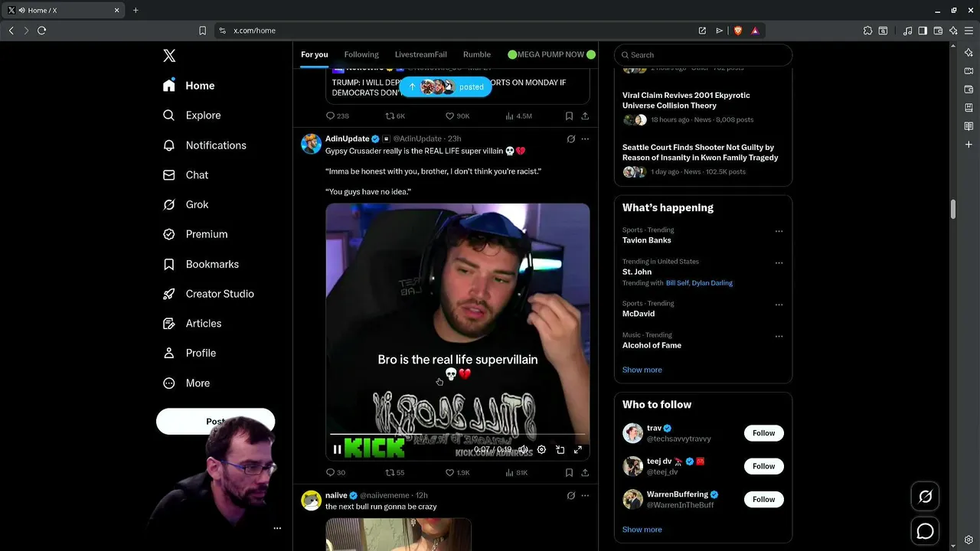The height and width of the screenshot is (551, 980).
Task: Open browser hamburger menu
Action: point(969,31)
